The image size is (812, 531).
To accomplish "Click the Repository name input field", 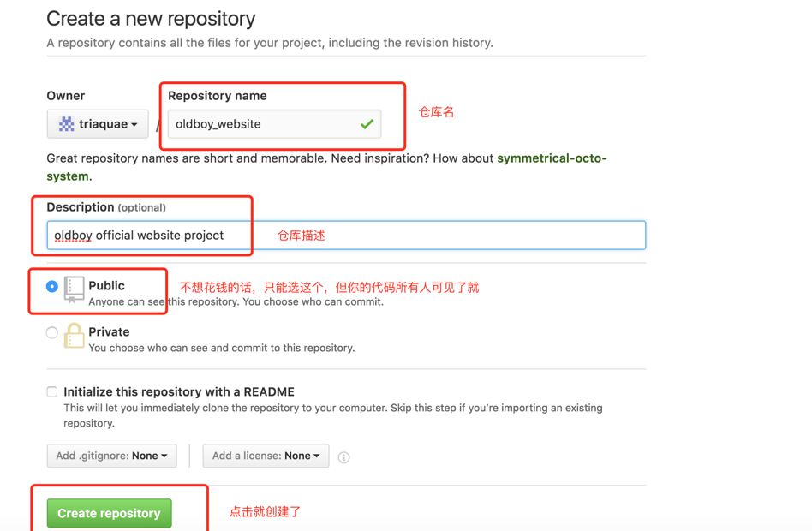I will coord(274,124).
